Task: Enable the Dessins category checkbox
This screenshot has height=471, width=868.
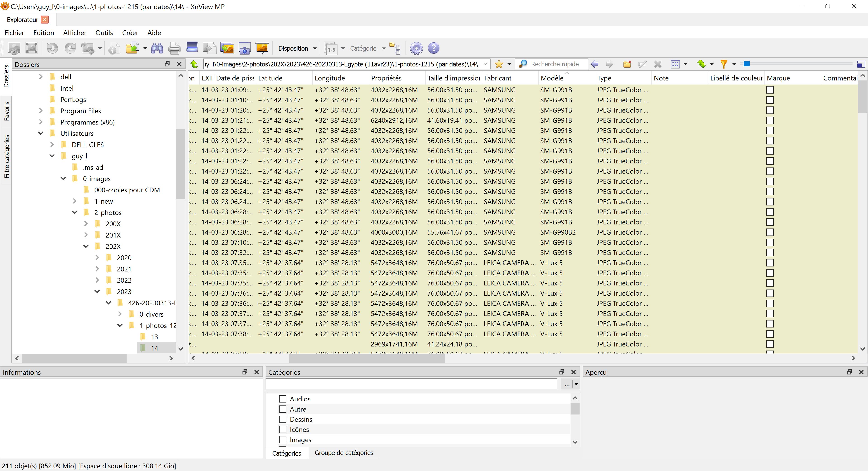Action: (x=283, y=419)
